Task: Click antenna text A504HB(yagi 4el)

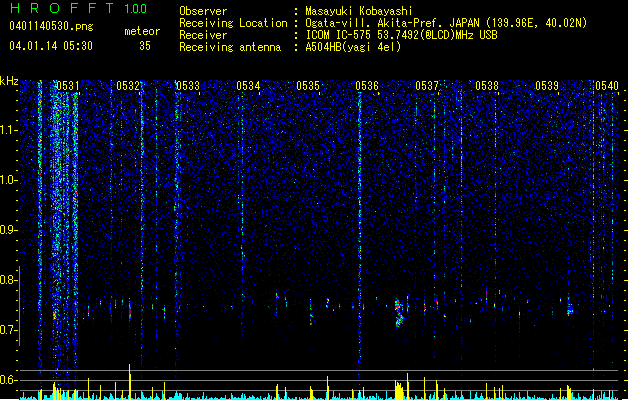Action: (x=353, y=47)
